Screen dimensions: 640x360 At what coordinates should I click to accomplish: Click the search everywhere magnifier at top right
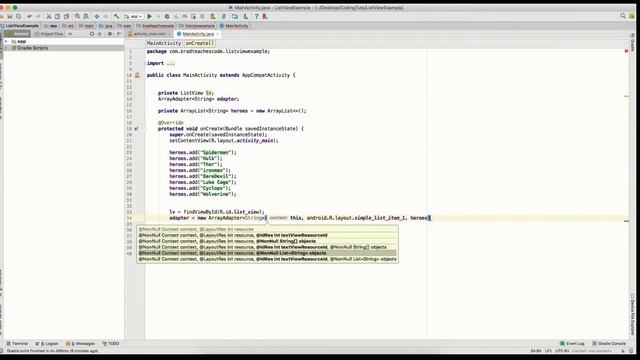click(623, 16)
